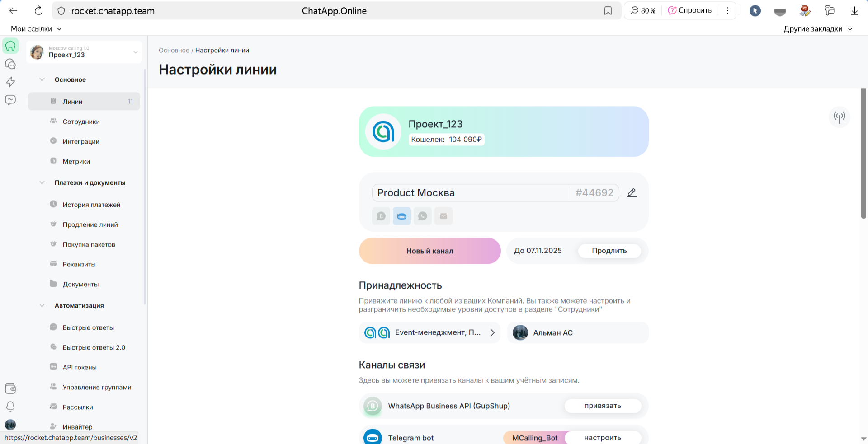Bookmark this page in address bar
This screenshot has height=444, width=868.
click(x=608, y=11)
